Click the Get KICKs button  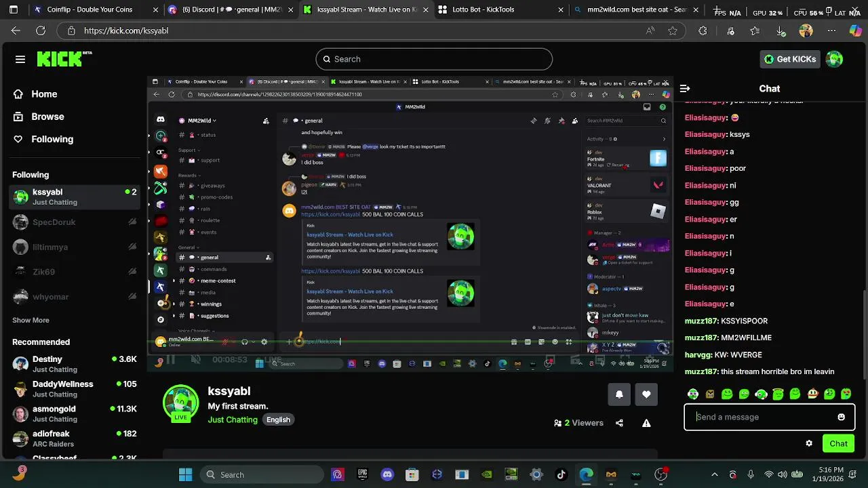click(790, 59)
